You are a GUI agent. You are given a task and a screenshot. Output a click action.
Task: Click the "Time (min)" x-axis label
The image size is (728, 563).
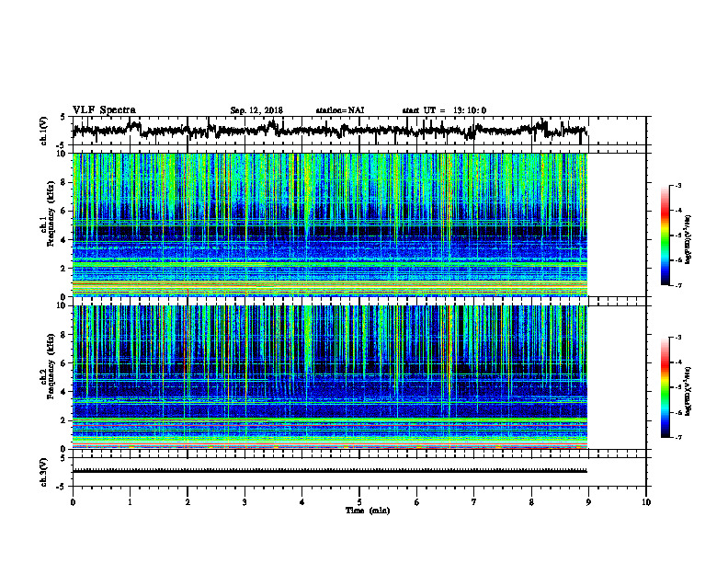coord(368,511)
